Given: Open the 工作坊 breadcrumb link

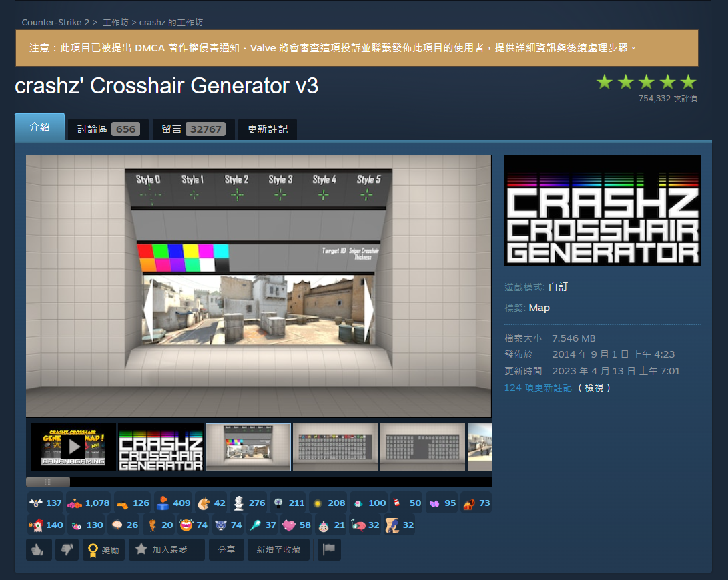Looking at the screenshot, I should click(115, 22).
